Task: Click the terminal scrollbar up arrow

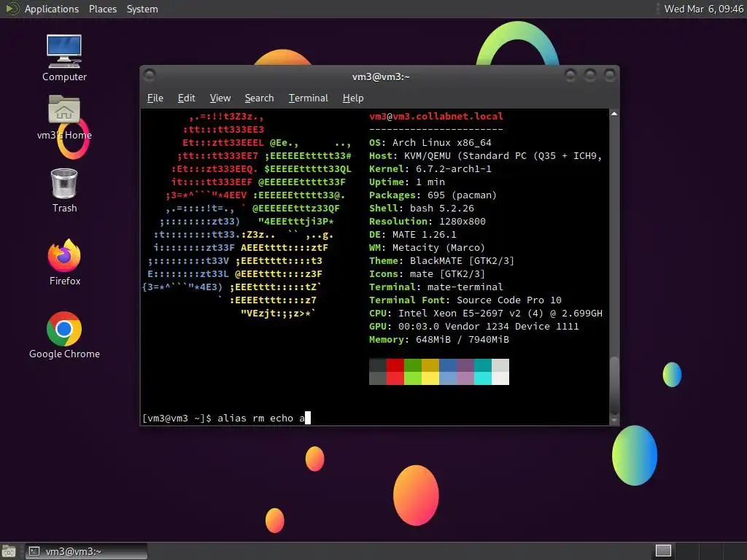Action: pyautogui.click(x=614, y=114)
